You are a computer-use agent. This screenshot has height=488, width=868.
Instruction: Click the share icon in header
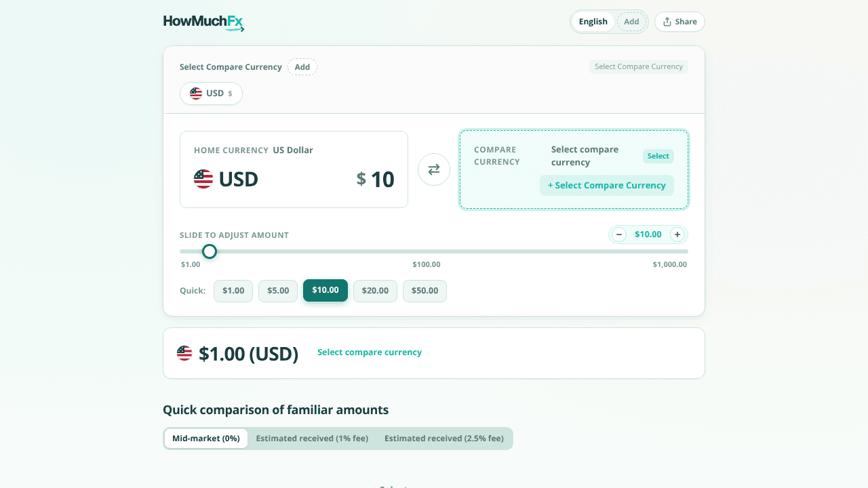click(x=667, y=22)
